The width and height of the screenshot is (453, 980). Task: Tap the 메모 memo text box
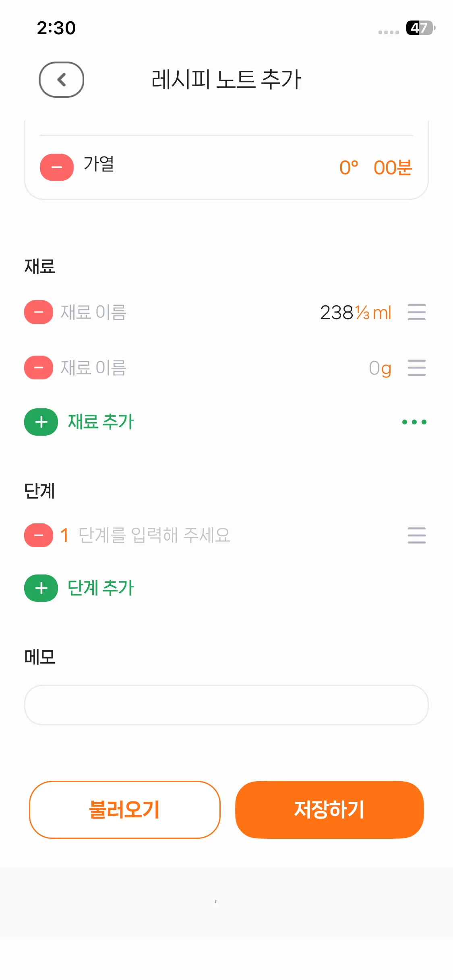pyautogui.click(x=226, y=705)
